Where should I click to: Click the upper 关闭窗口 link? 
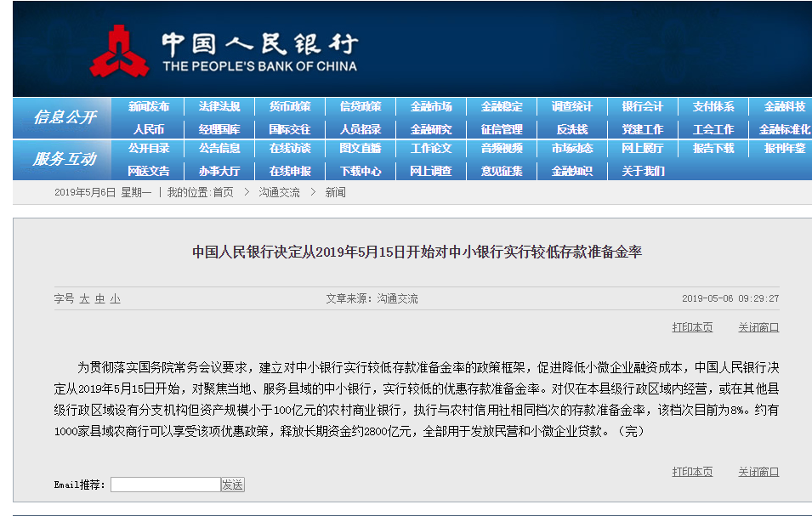tap(758, 327)
